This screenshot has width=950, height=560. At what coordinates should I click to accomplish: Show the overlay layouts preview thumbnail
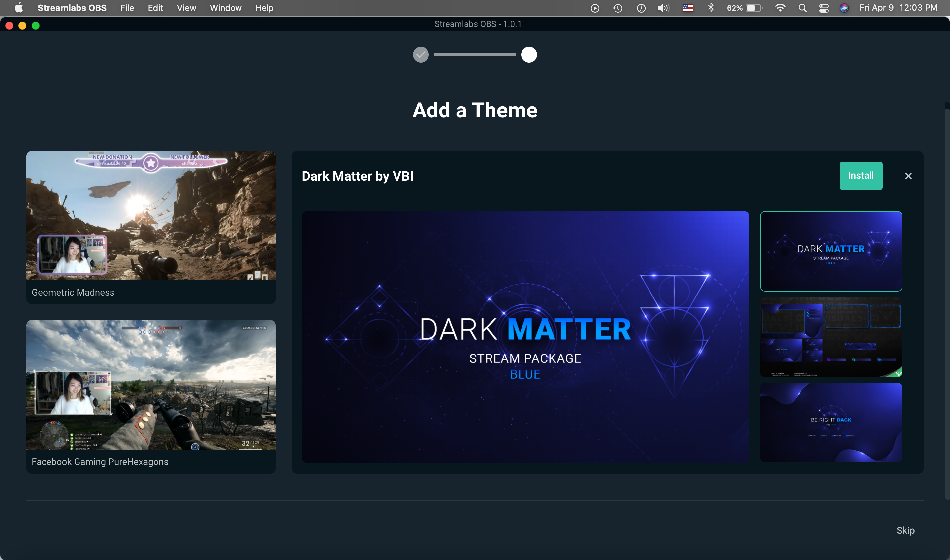pyautogui.click(x=831, y=337)
